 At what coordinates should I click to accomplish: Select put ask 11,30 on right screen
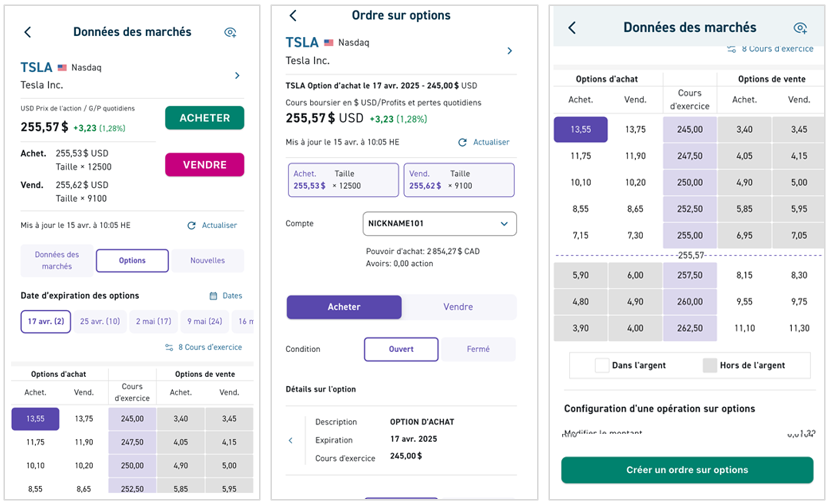[x=799, y=328]
